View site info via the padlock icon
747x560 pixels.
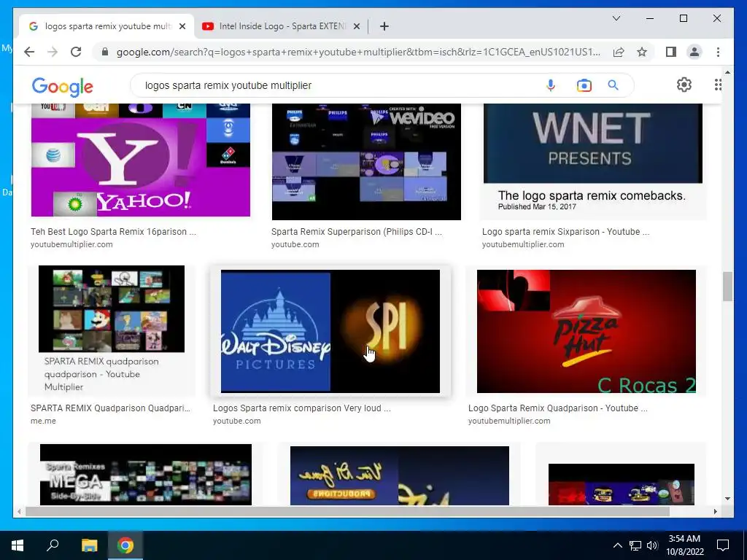[x=105, y=52]
